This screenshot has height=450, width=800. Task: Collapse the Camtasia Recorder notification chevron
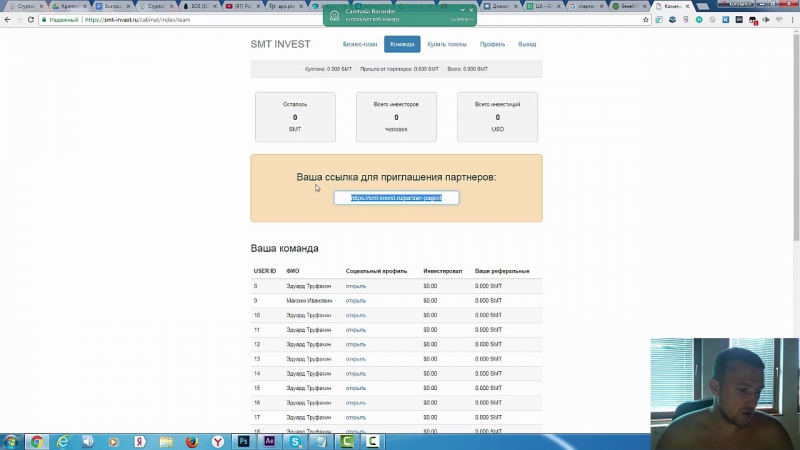462,10
